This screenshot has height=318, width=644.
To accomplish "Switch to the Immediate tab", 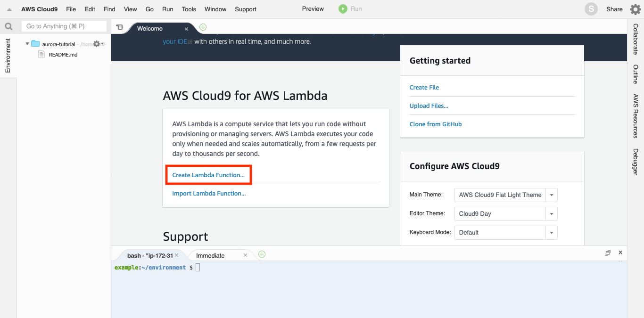I will coord(211,255).
